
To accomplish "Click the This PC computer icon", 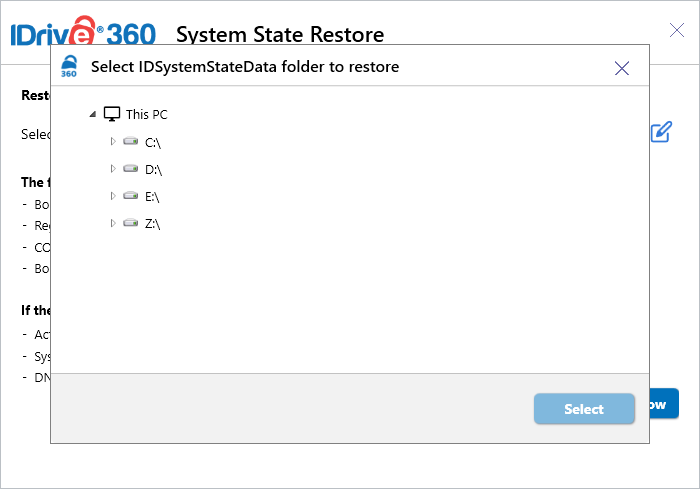I will (x=112, y=114).
